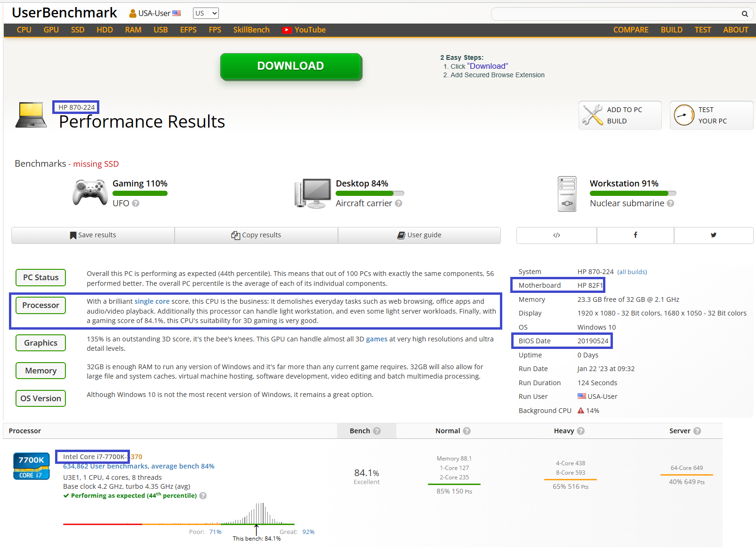Click the search magnifier icon
756x550 pixels.
pyautogui.click(x=745, y=14)
